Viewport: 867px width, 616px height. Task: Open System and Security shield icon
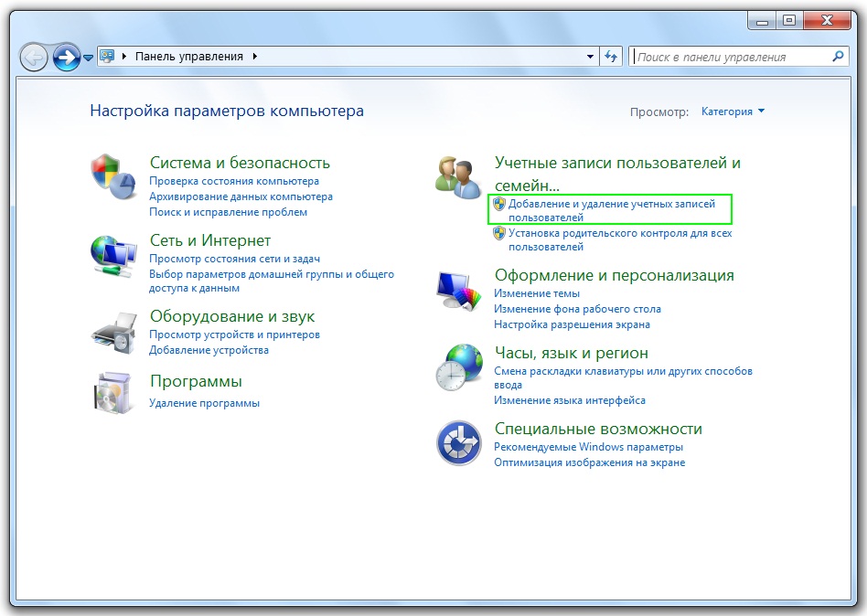point(114,176)
